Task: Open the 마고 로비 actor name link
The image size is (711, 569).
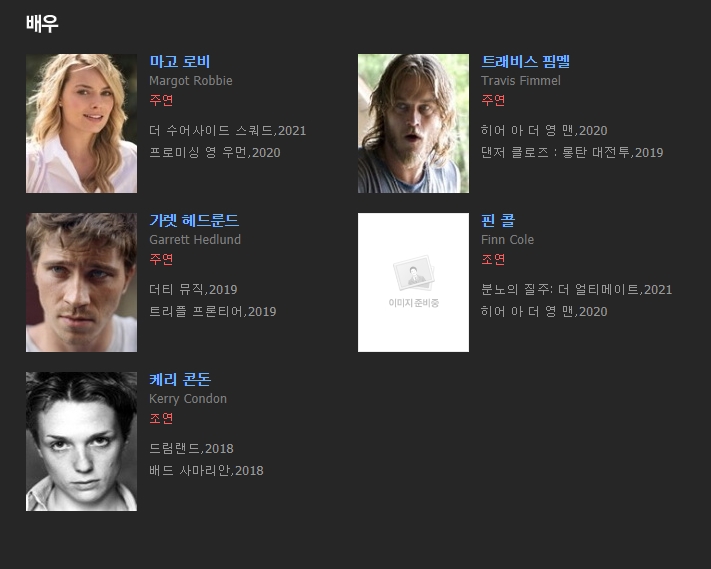Action: click(x=180, y=61)
